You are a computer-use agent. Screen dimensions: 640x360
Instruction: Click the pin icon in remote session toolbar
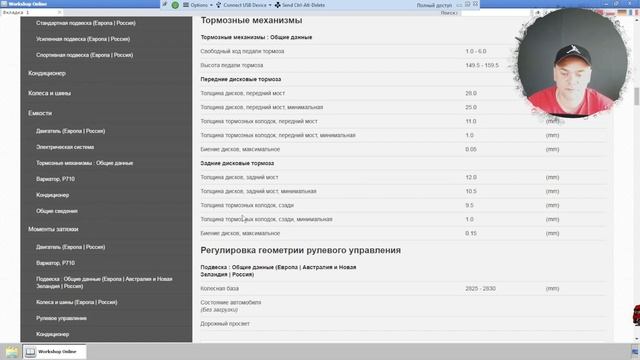(164, 4)
